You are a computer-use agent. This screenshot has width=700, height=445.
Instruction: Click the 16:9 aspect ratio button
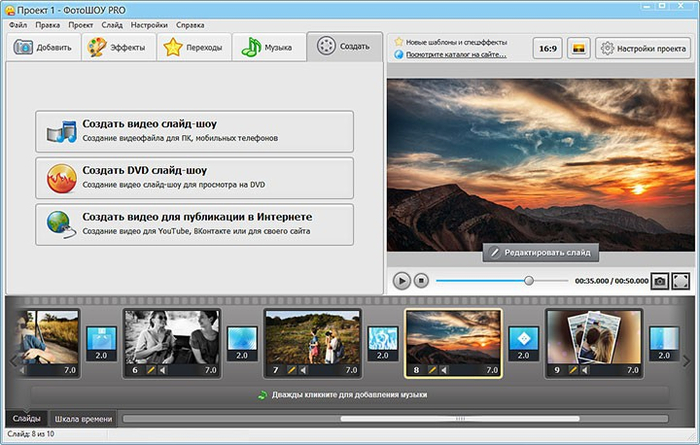(x=547, y=47)
